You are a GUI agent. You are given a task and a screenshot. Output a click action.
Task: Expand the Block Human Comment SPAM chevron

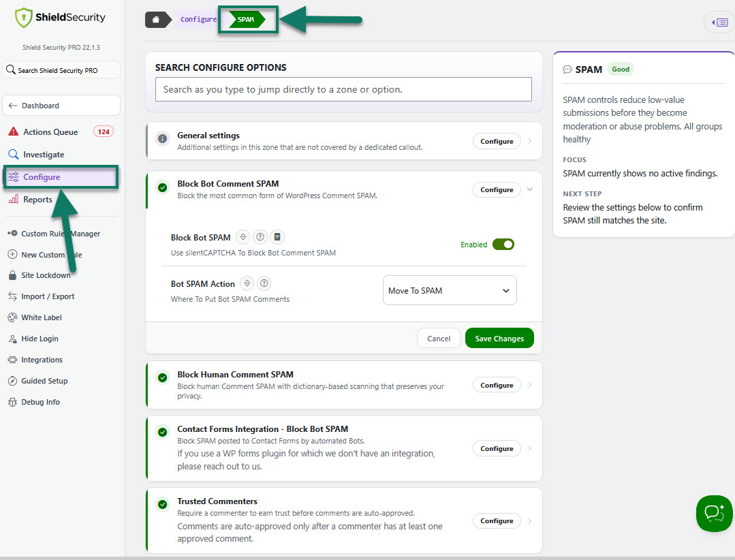tap(530, 385)
